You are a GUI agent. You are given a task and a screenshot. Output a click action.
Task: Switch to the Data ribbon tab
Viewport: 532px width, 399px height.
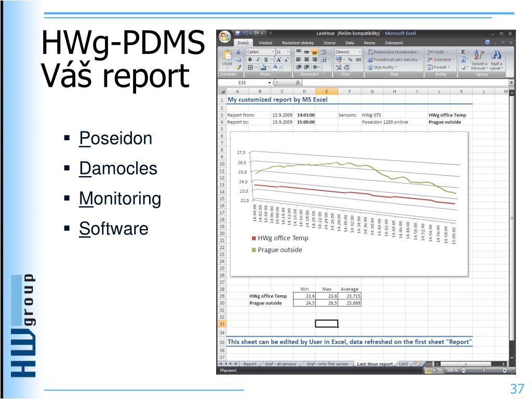click(350, 43)
